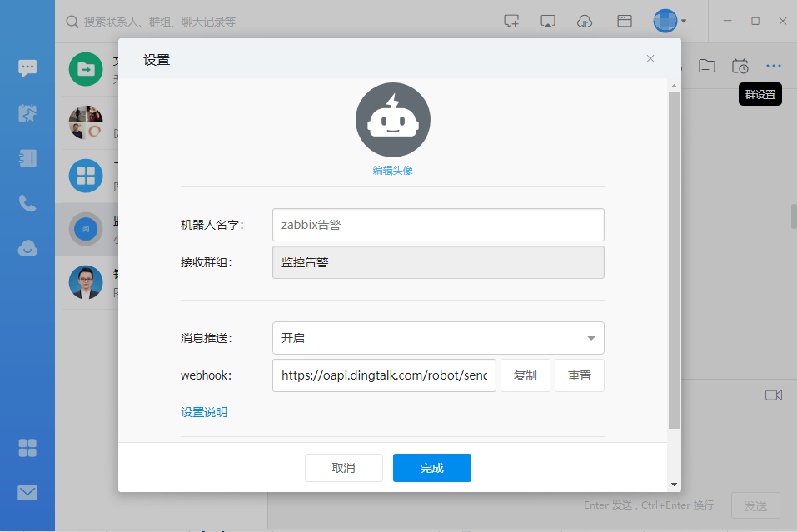The image size is (797, 532).
Task: Open the cloud drive icon in sidebar
Action: tap(27, 248)
